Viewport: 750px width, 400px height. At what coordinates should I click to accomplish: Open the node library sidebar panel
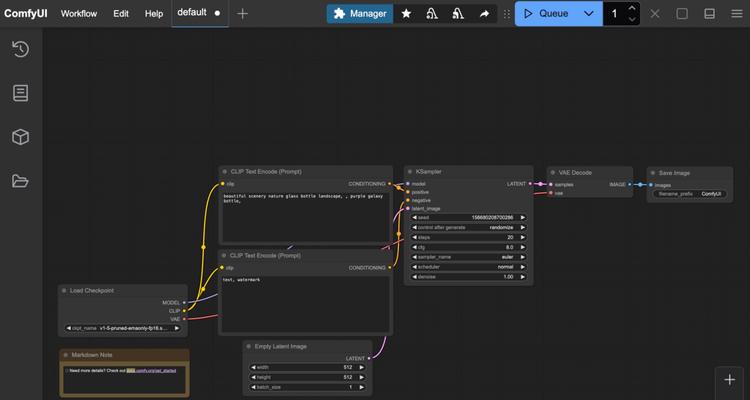21,93
